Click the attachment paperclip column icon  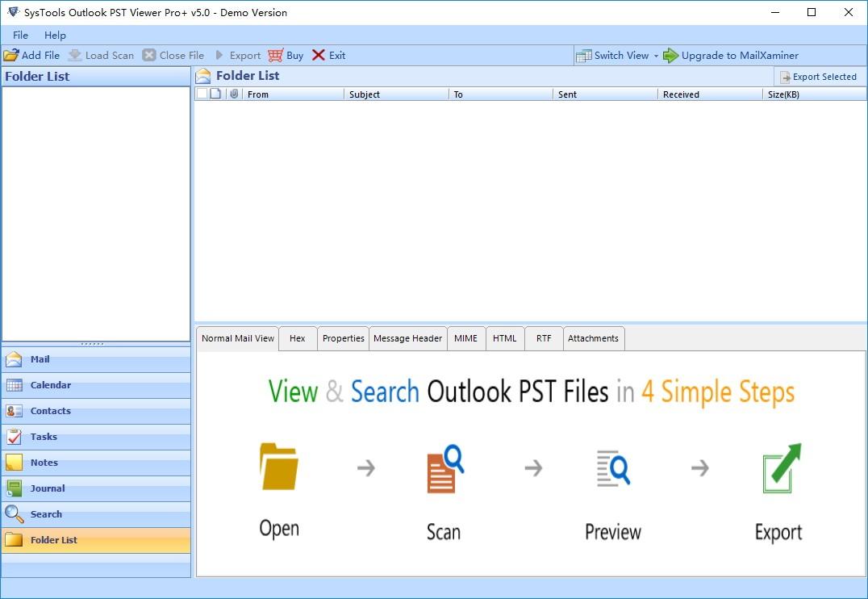tap(234, 94)
